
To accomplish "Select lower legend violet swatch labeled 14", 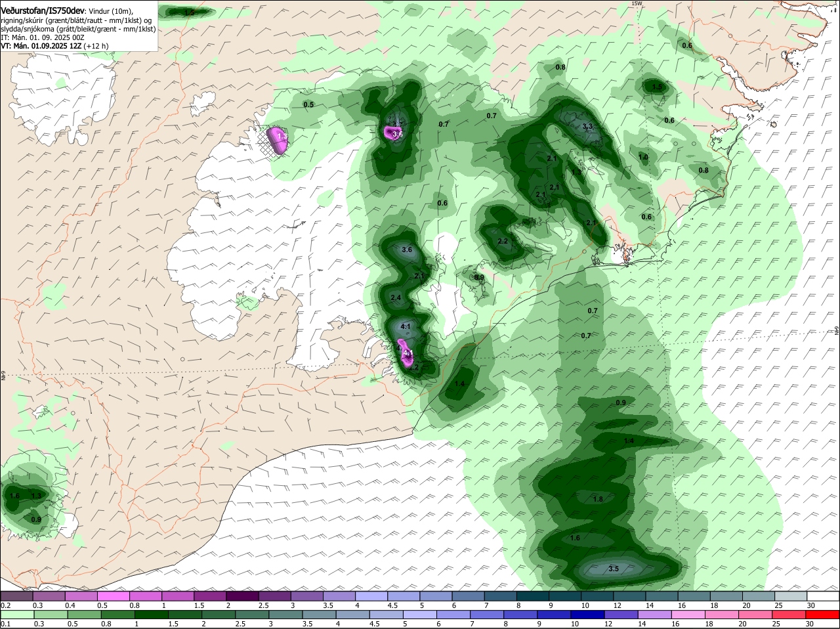I will (x=654, y=615).
